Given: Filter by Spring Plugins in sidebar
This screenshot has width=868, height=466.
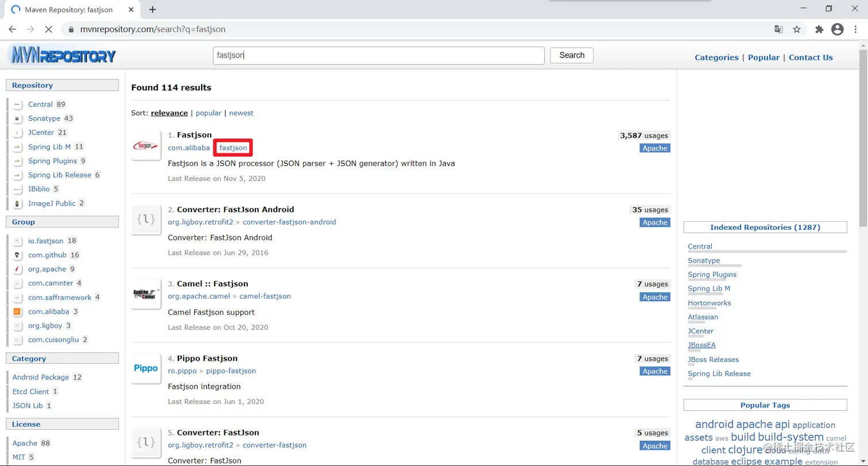Looking at the screenshot, I should click(x=52, y=161).
